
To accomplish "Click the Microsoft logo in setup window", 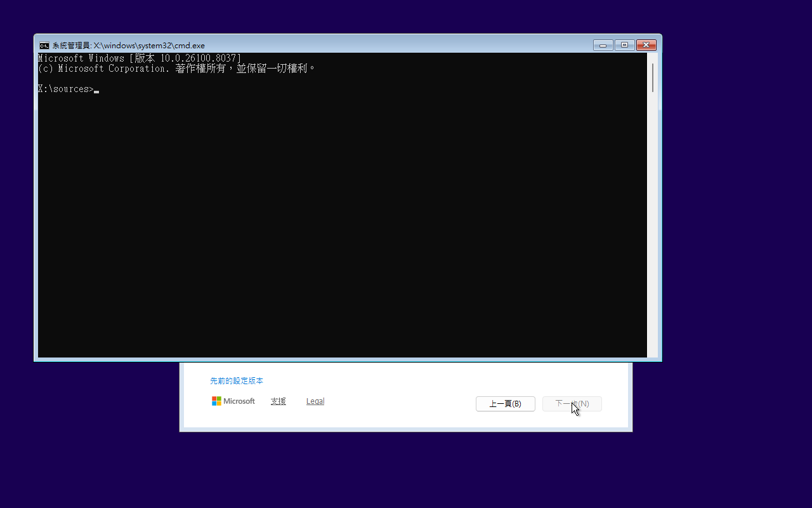I will tap(233, 401).
